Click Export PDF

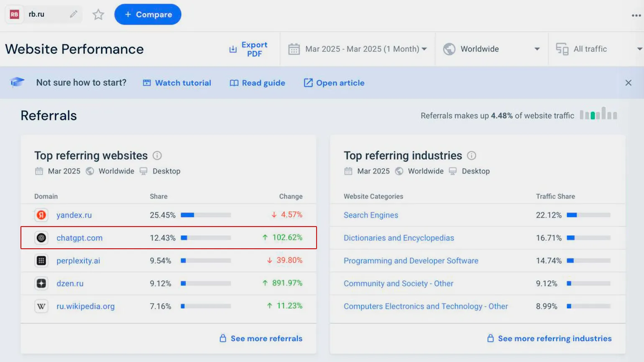coord(248,49)
